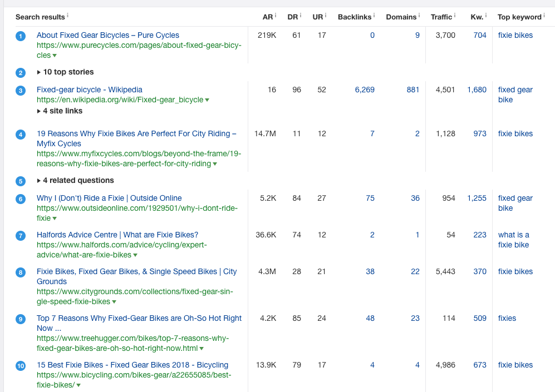Expand the 10 top stories row
The height and width of the screenshot is (392, 555).
pyautogui.click(x=66, y=72)
